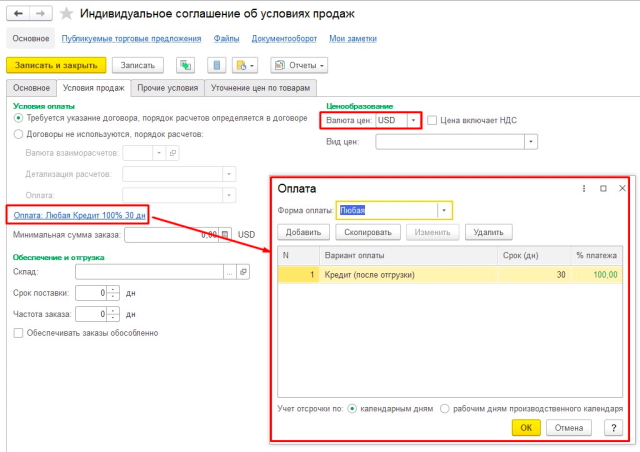The height and width of the screenshot is (452, 640).
Task: Click the forward navigation arrow
Action: 38,14
